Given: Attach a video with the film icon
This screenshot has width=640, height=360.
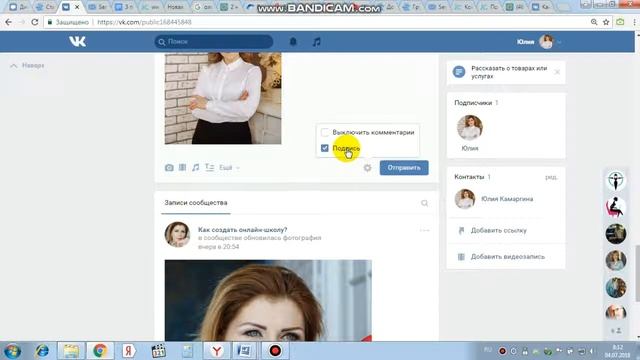Looking at the screenshot, I should [182, 167].
